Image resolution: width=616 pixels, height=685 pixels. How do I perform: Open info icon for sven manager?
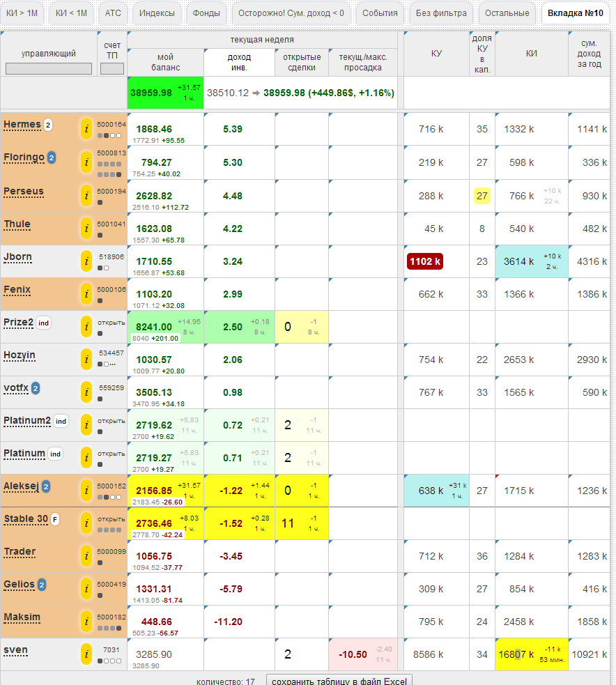86,654
